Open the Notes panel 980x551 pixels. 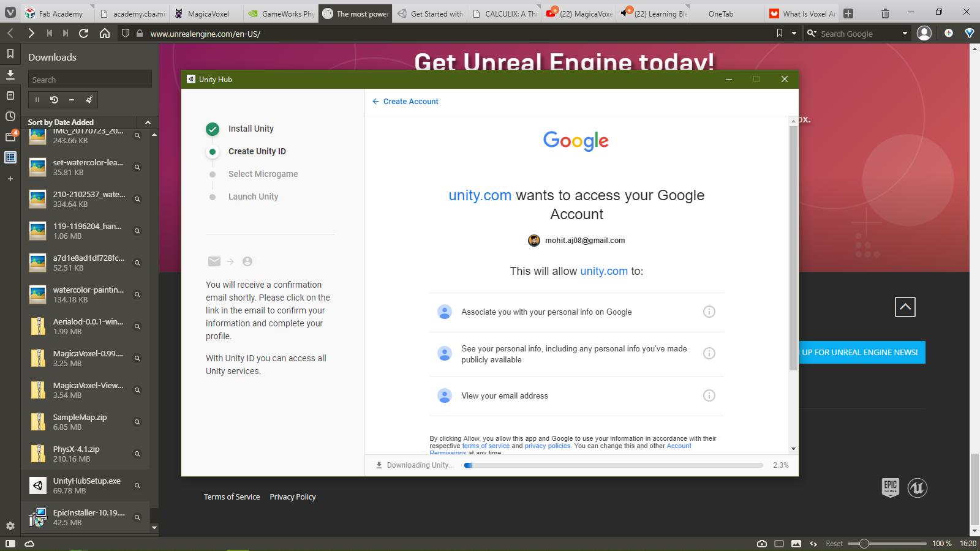click(10, 96)
